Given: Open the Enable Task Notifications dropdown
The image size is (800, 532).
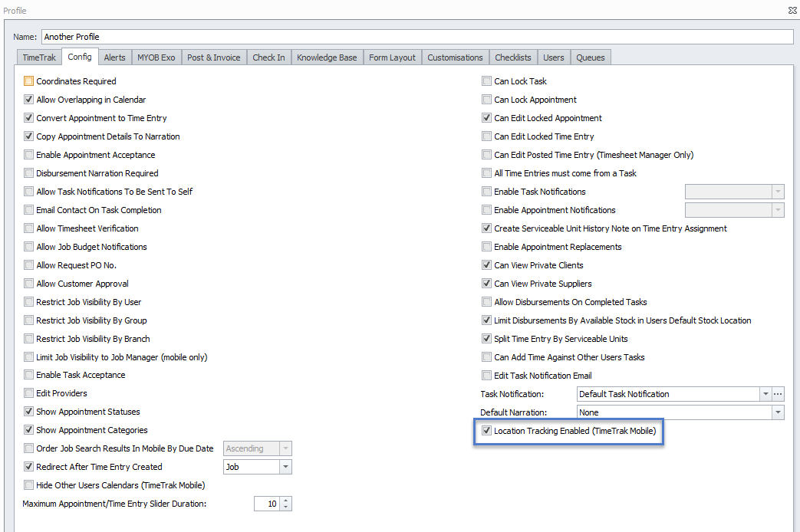Looking at the screenshot, I should click(x=779, y=192).
